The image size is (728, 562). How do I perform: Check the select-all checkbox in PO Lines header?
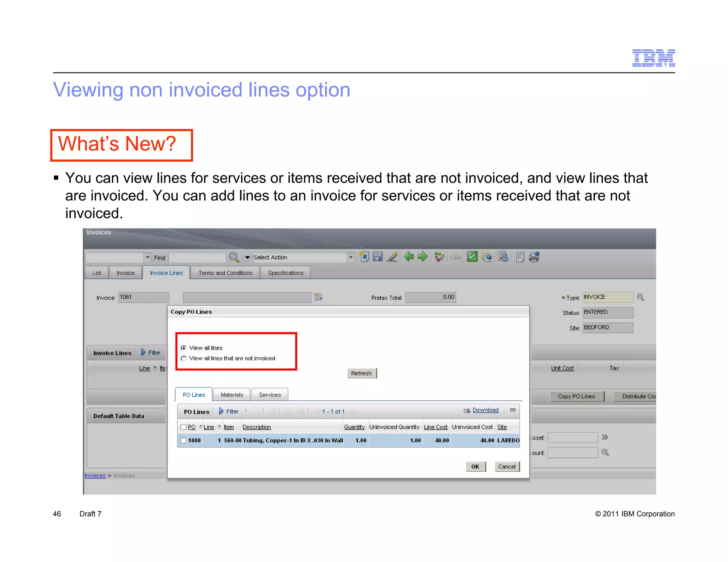click(x=183, y=427)
